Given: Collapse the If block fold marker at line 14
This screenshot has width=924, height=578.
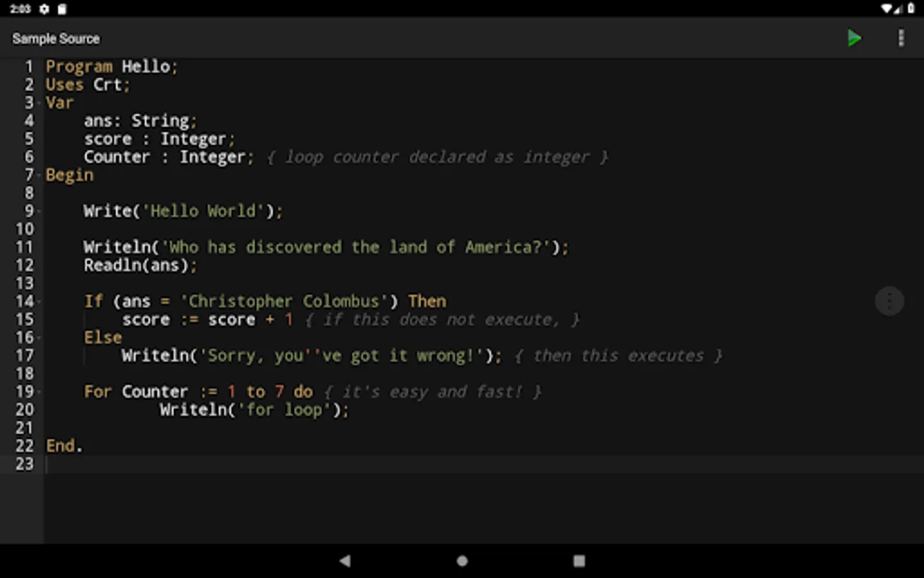Looking at the screenshot, I should [x=40, y=301].
